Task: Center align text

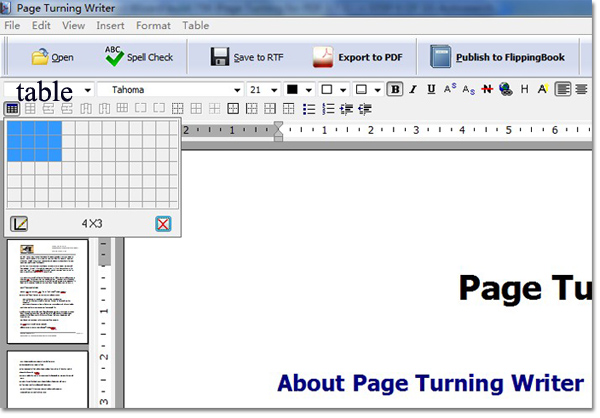Action: point(581,90)
